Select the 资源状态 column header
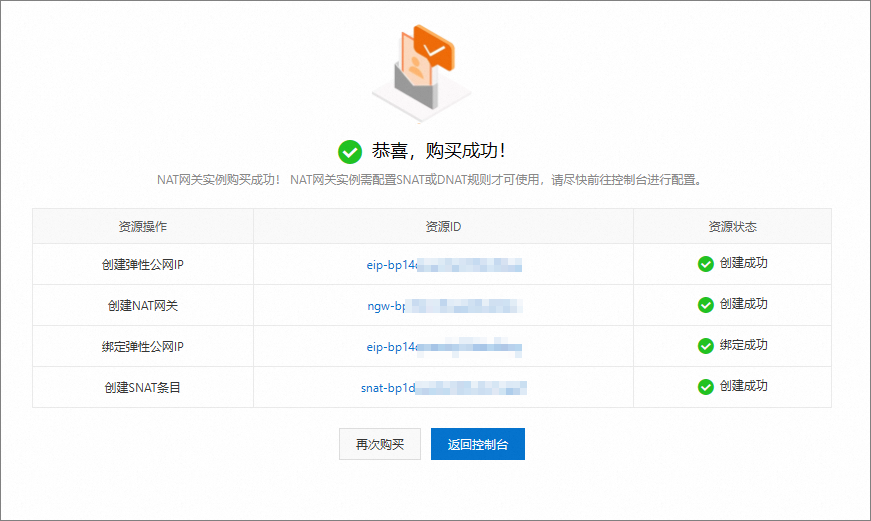The image size is (871, 521). point(732,227)
